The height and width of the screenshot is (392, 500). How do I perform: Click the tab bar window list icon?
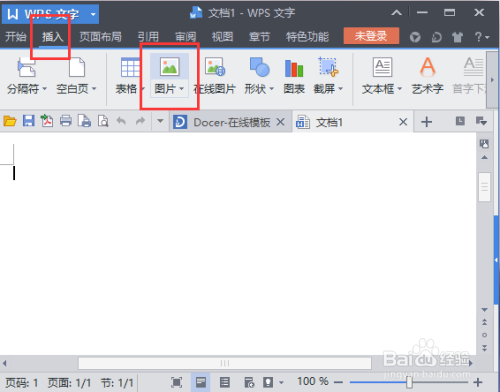pos(460,121)
